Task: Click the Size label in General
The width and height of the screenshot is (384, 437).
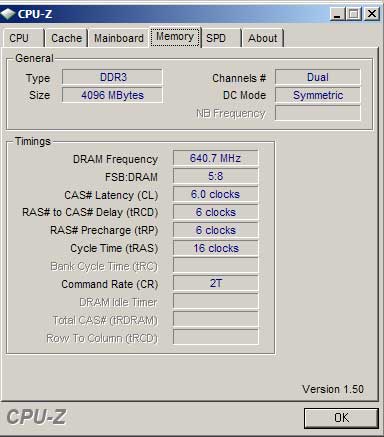Action: pos(39,95)
